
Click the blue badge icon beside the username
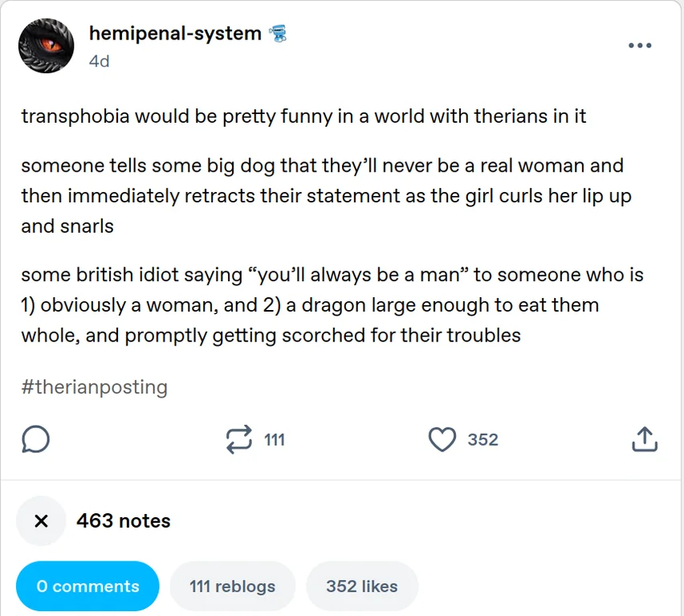click(279, 34)
